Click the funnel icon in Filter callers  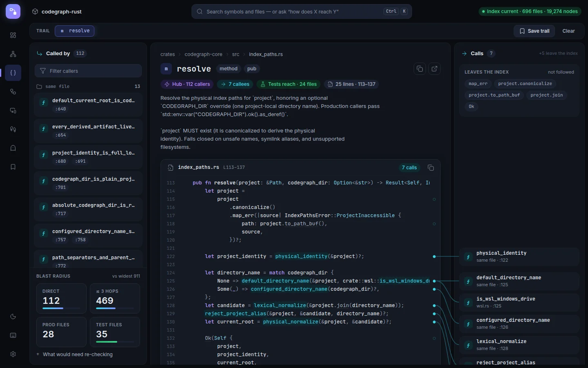click(x=43, y=71)
